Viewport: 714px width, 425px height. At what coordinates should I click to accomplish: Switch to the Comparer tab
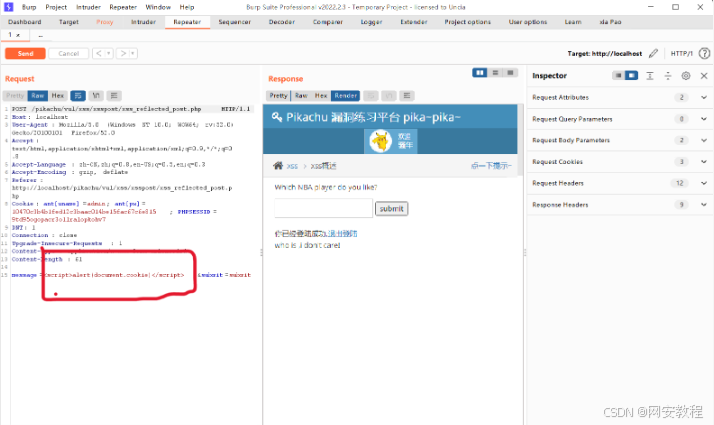pos(328,22)
